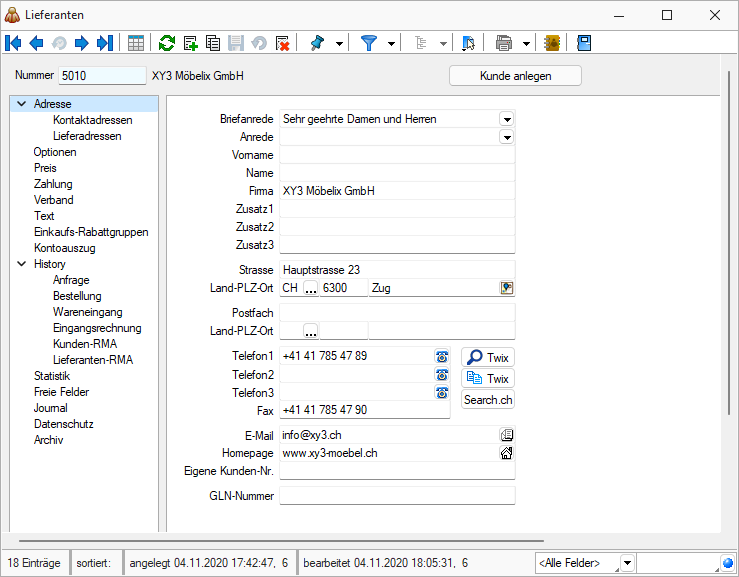Copy record icon in toolbar
The height and width of the screenshot is (577, 739).
213,43
